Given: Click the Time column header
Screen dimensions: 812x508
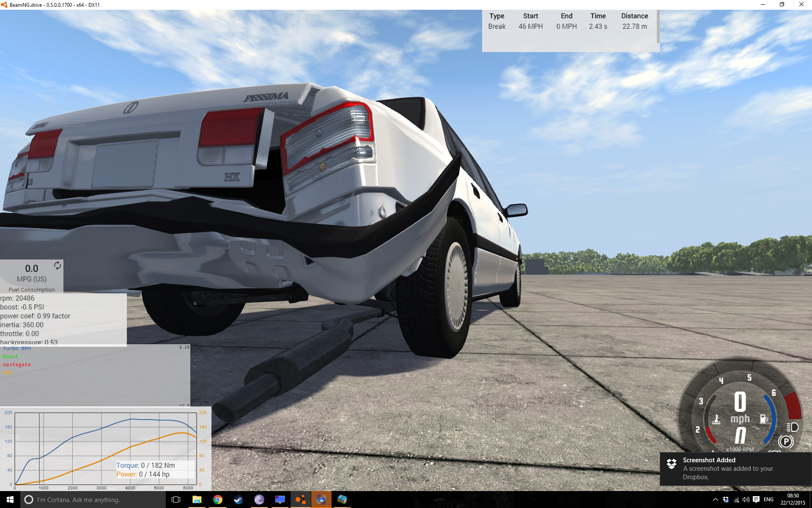Looking at the screenshot, I should click(x=598, y=16).
